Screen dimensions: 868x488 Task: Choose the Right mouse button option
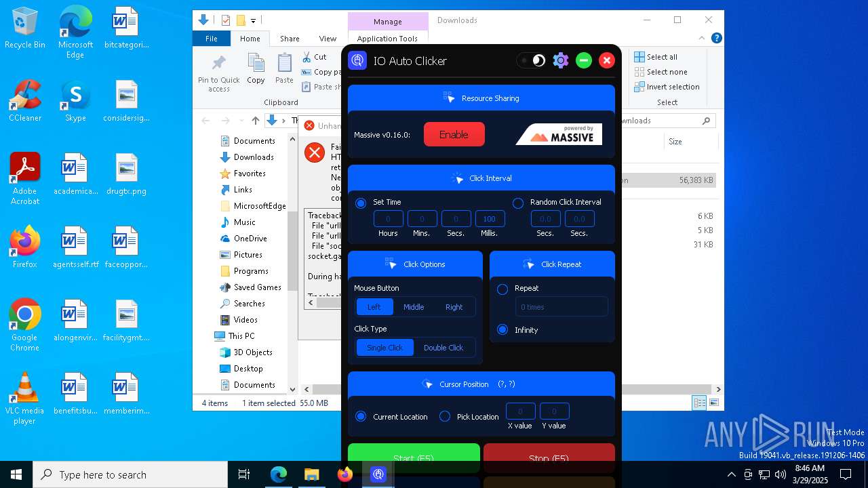pos(454,307)
